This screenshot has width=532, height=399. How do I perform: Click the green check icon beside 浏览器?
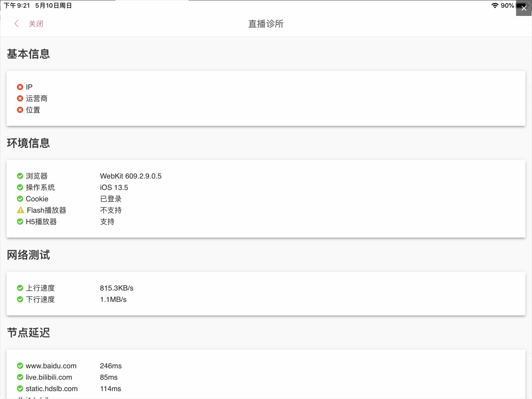(x=20, y=176)
